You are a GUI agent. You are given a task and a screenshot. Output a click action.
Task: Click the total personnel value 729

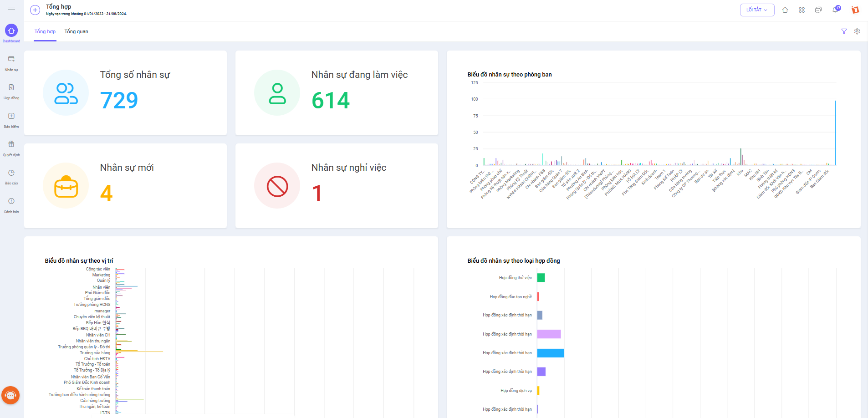(x=119, y=100)
